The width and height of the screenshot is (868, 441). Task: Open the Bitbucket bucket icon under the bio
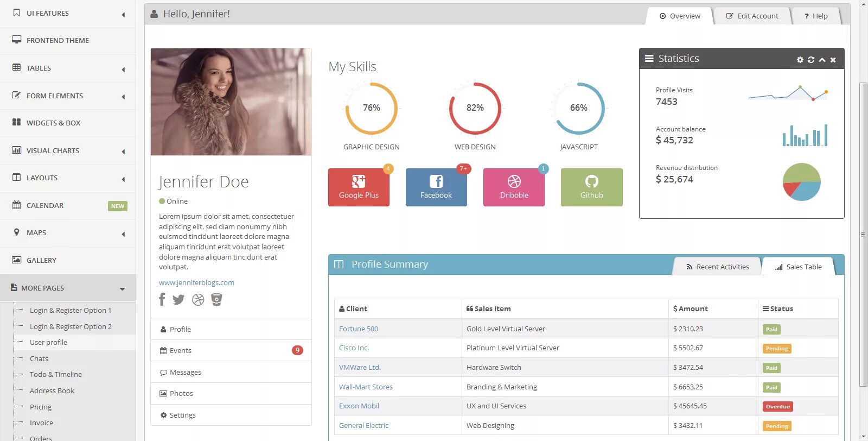216,300
